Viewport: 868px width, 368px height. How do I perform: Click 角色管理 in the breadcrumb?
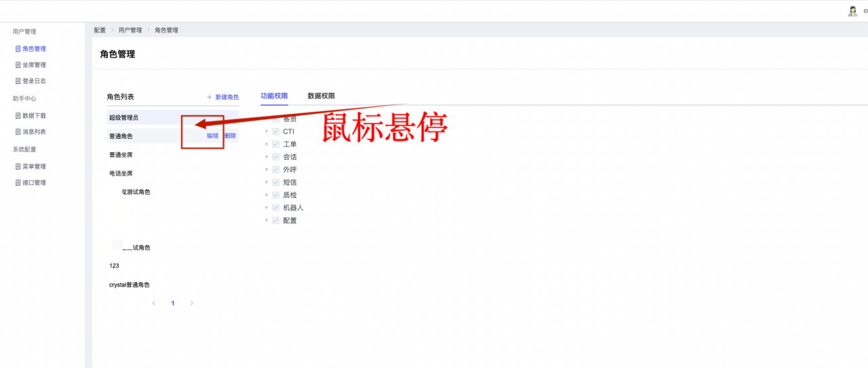click(x=166, y=30)
